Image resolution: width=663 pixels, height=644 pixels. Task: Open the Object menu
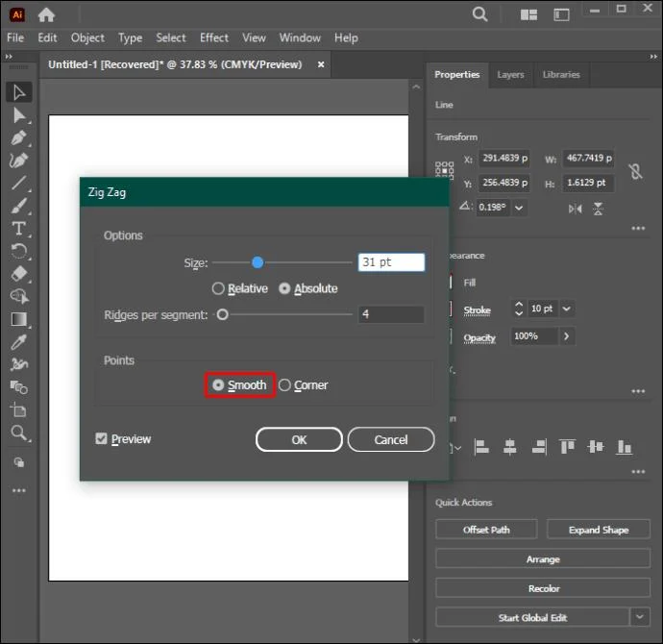point(87,37)
